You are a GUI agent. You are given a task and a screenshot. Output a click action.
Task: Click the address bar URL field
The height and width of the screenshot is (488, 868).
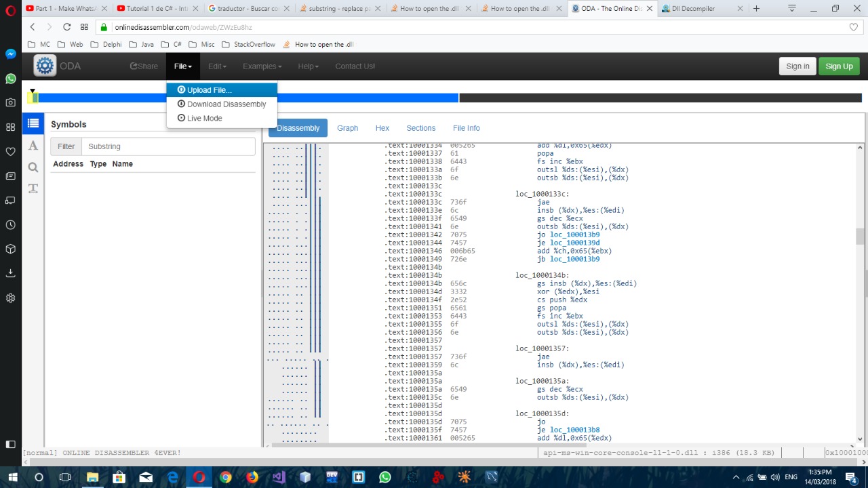(x=475, y=27)
